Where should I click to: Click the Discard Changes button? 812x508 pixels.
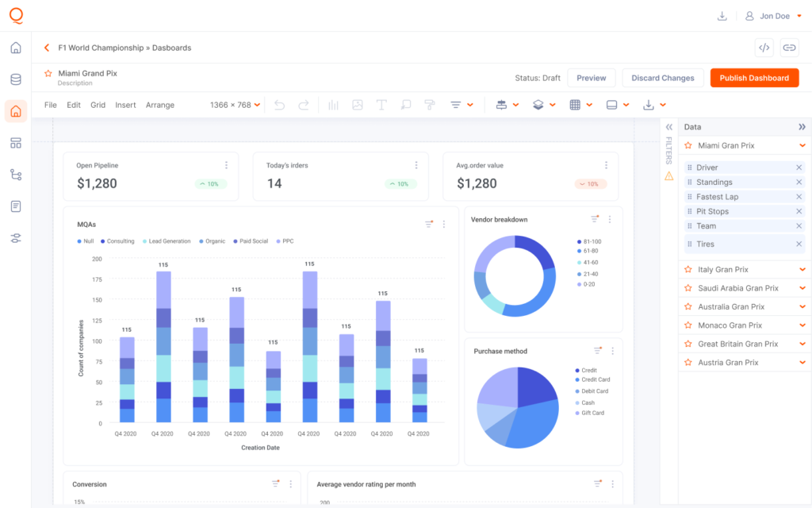(663, 78)
